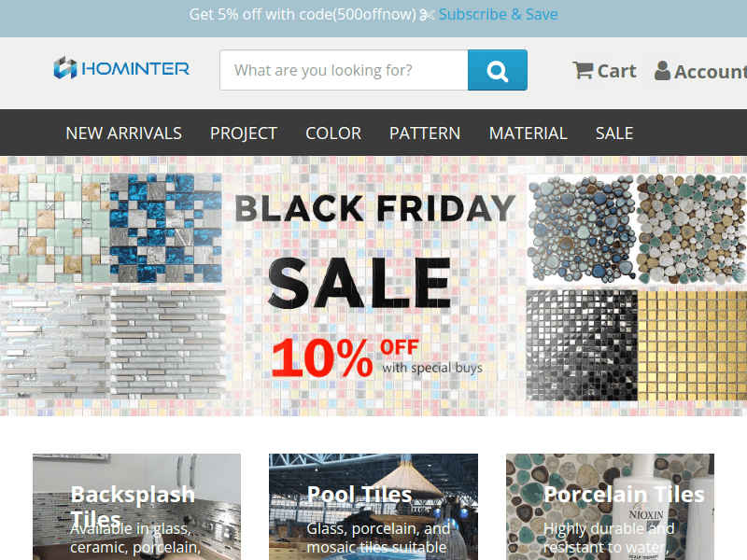Expand the MATERIAL navigation menu
Image resolution: width=747 pixels, height=560 pixels.
[x=528, y=133]
